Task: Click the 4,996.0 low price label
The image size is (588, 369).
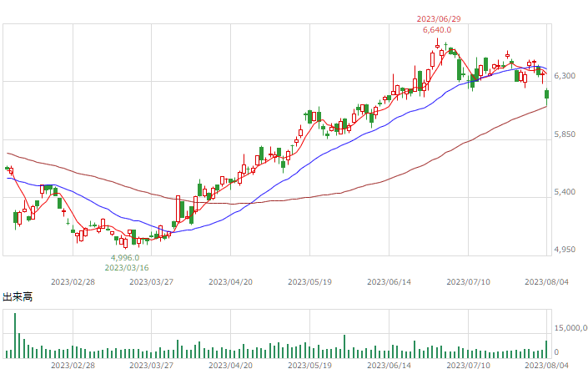Action: coord(125,257)
